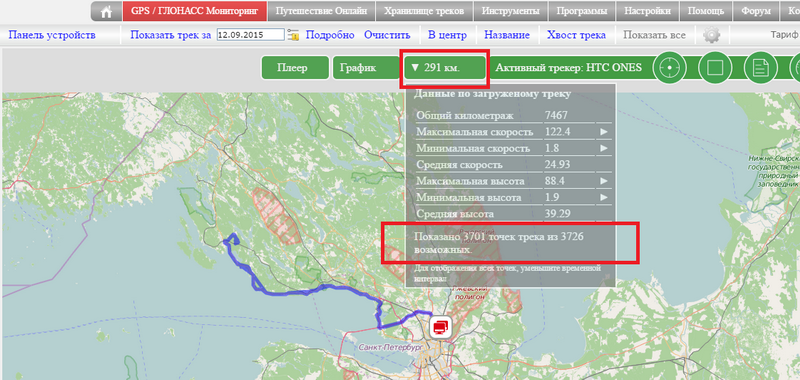Toggle the Название label display
800x380 pixels.
(x=507, y=35)
